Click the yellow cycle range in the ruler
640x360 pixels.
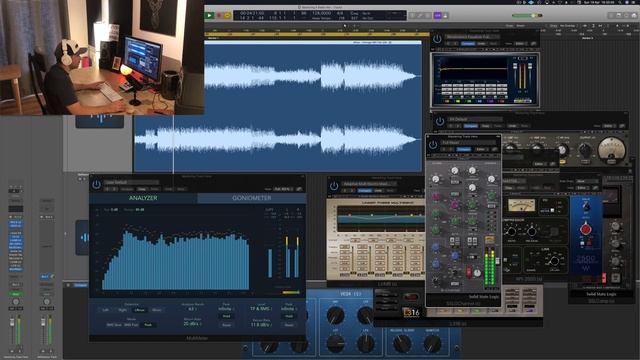click(x=316, y=34)
